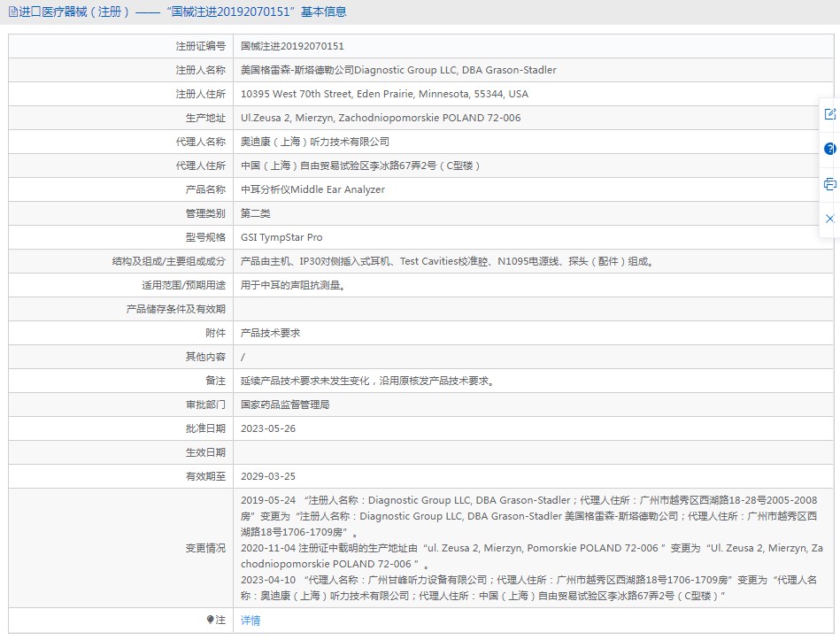The image size is (840, 640).
Task: Click the printer icon to print page
Action: (x=829, y=184)
